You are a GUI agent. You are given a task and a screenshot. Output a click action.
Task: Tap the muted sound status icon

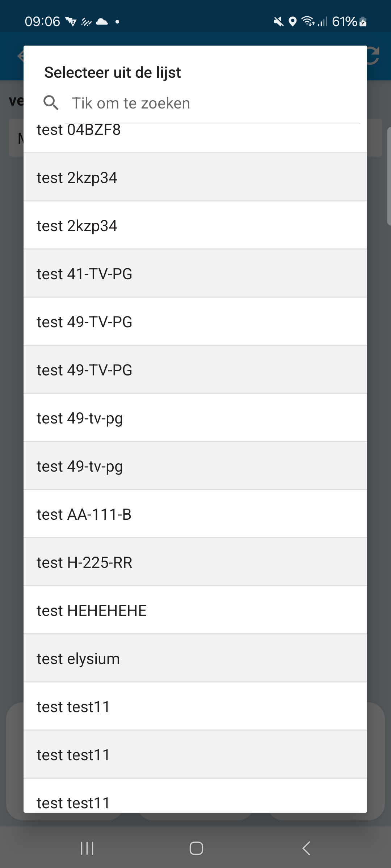coord(278,22)
